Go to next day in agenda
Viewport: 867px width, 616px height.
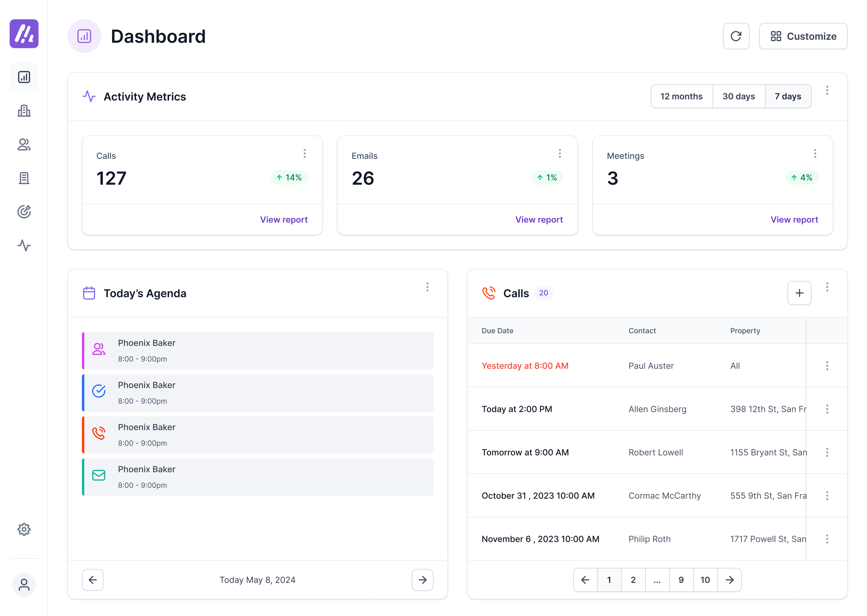coord(422,580)
